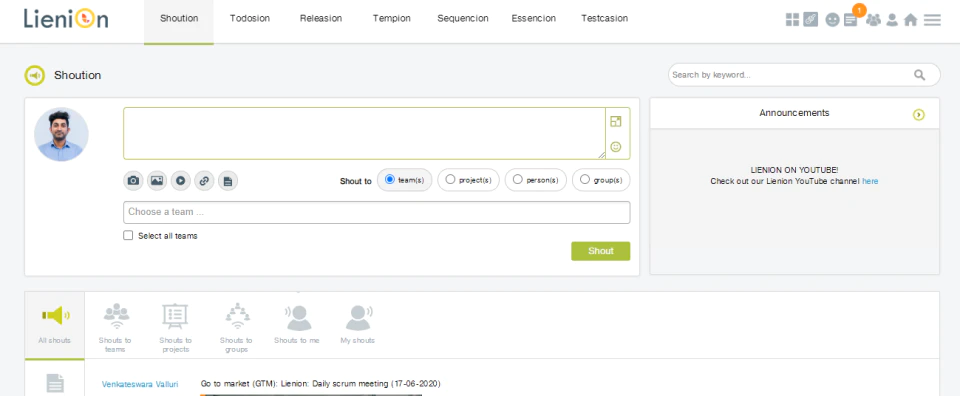Click the camera attachment icon
Viewport: 960px width, 396px height.
(133, 181)
